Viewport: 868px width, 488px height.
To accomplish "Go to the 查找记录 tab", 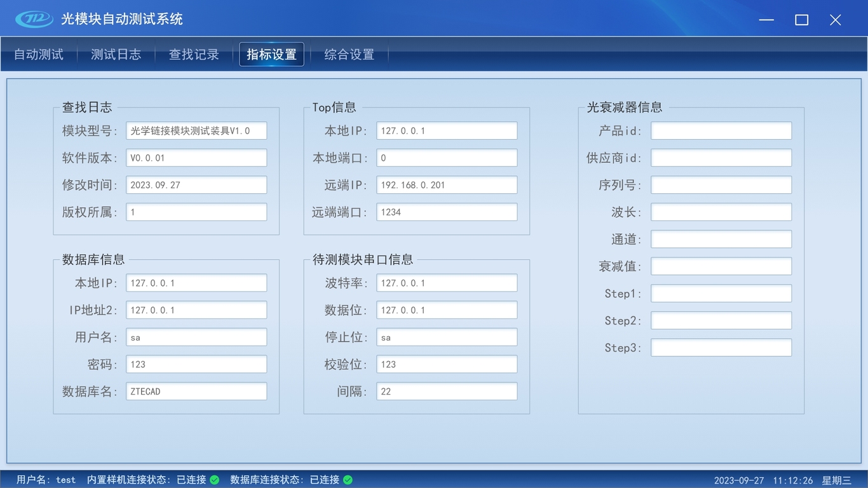I will [x=194, y=55].
